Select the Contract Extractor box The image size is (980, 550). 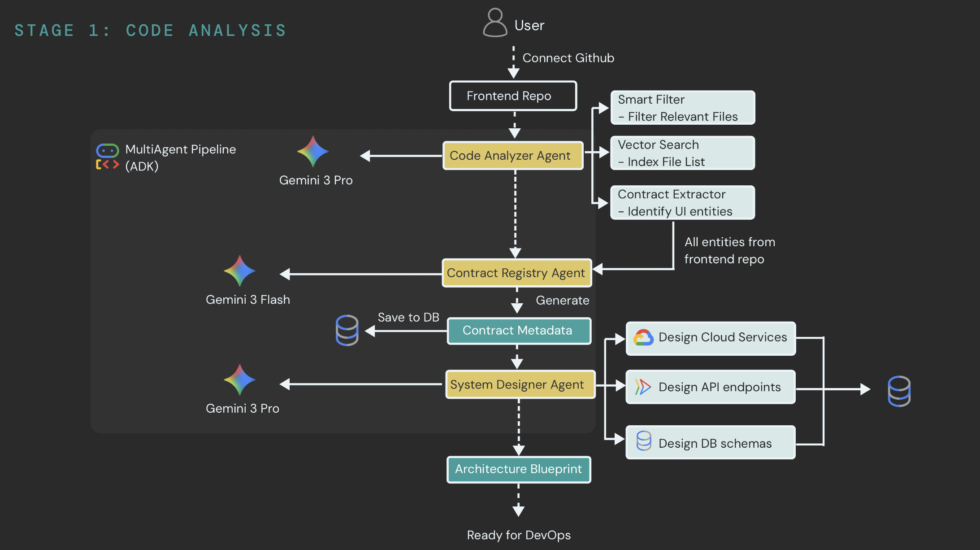pyautogui.click(x=682, y=202)
